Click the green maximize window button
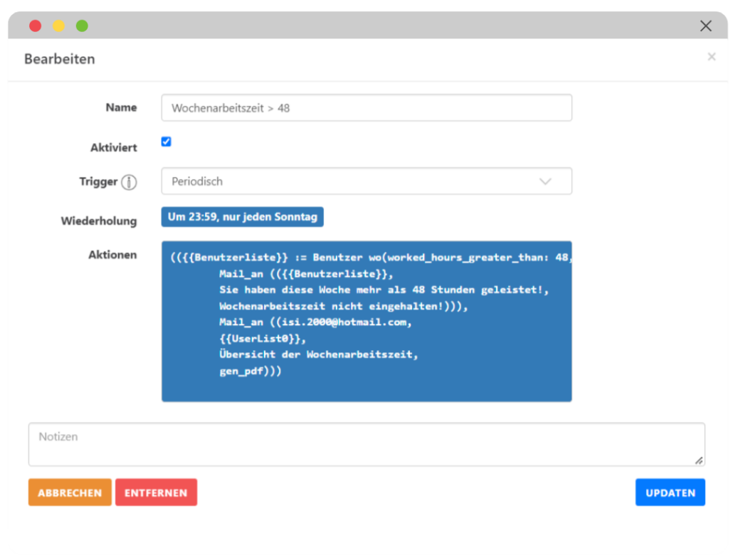 [x=82, y=26]
